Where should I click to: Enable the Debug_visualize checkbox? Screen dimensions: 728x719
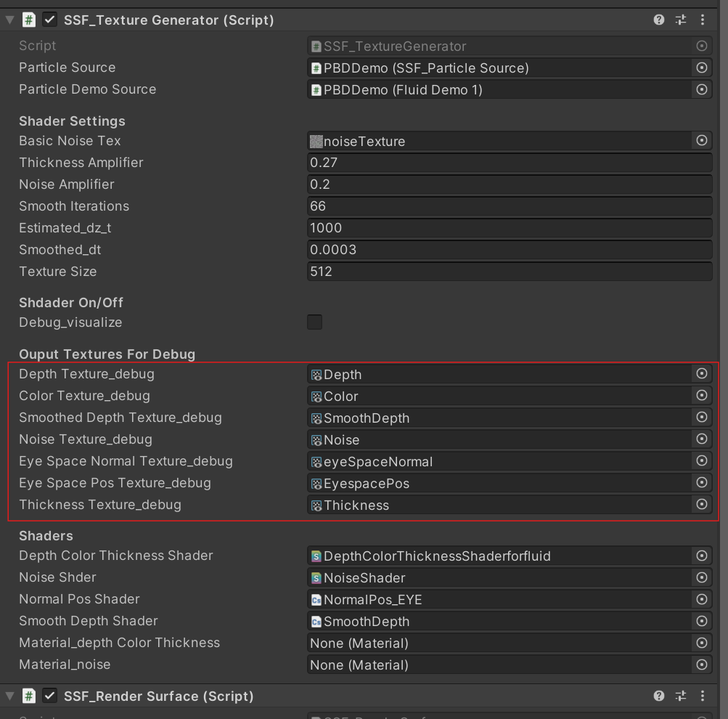(314, 322)
